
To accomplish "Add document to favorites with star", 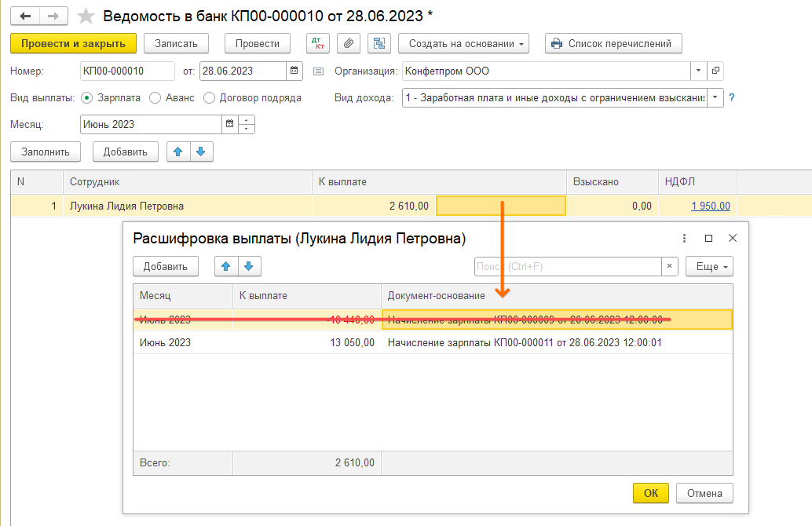I will [86, 16].
